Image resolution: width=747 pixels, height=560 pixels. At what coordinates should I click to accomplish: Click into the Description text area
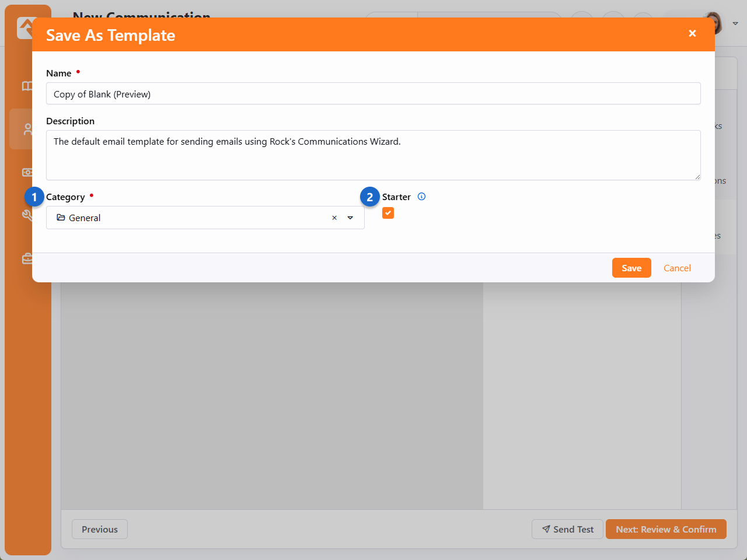373,155
